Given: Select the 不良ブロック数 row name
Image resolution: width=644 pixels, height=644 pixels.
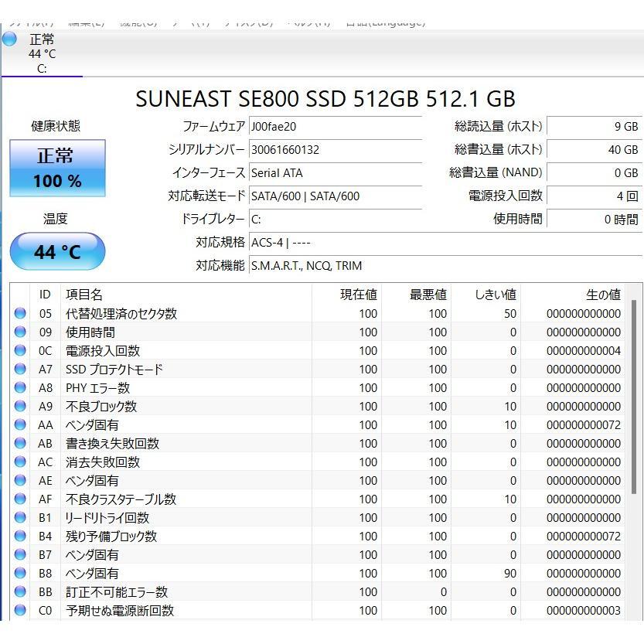Looking at the screenshot, I should (x=101, y=406).
